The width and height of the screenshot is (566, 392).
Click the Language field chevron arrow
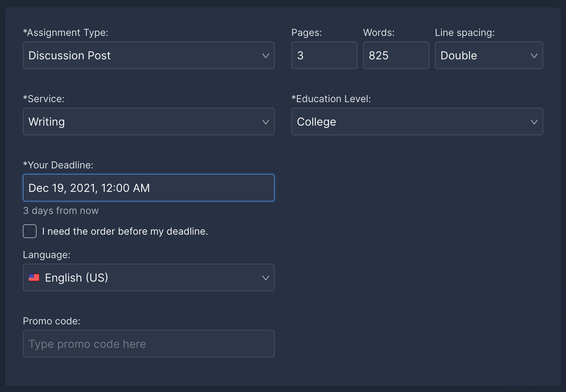pyautogui.click(x=265, y=278)
